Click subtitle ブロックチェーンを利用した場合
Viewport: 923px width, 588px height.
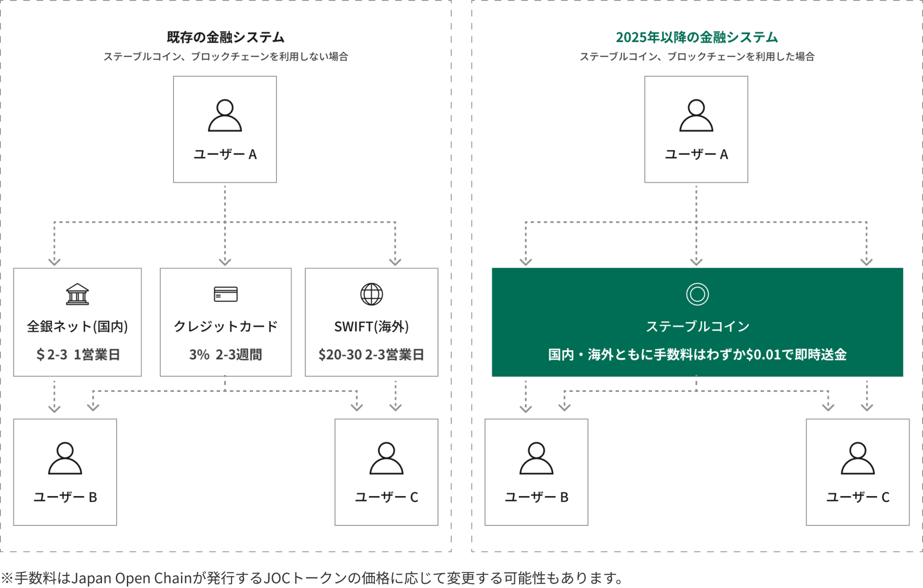pos(741,57)
